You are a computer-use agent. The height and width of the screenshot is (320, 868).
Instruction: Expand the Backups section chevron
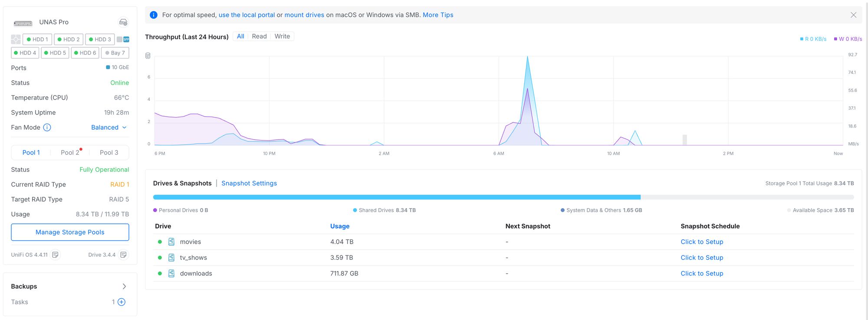pos(124,287)
